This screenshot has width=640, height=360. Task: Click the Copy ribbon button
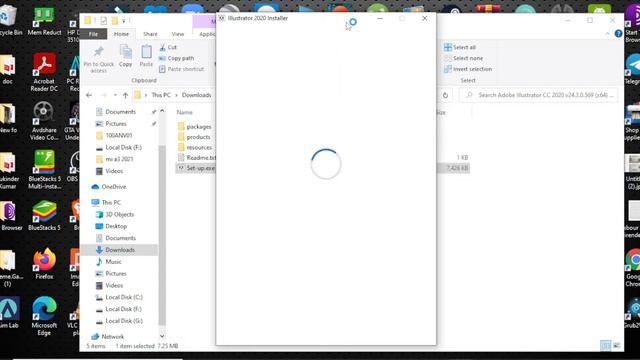point(125,56)
